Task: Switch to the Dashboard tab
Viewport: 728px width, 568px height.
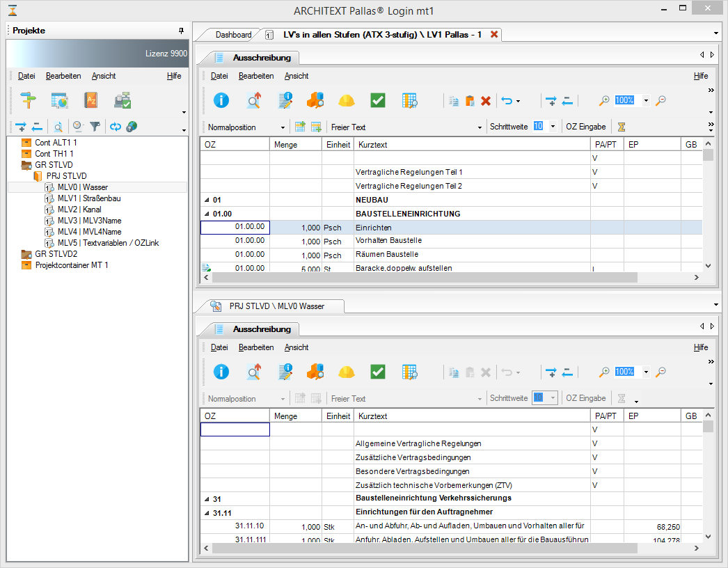Action: pos(233,35)
